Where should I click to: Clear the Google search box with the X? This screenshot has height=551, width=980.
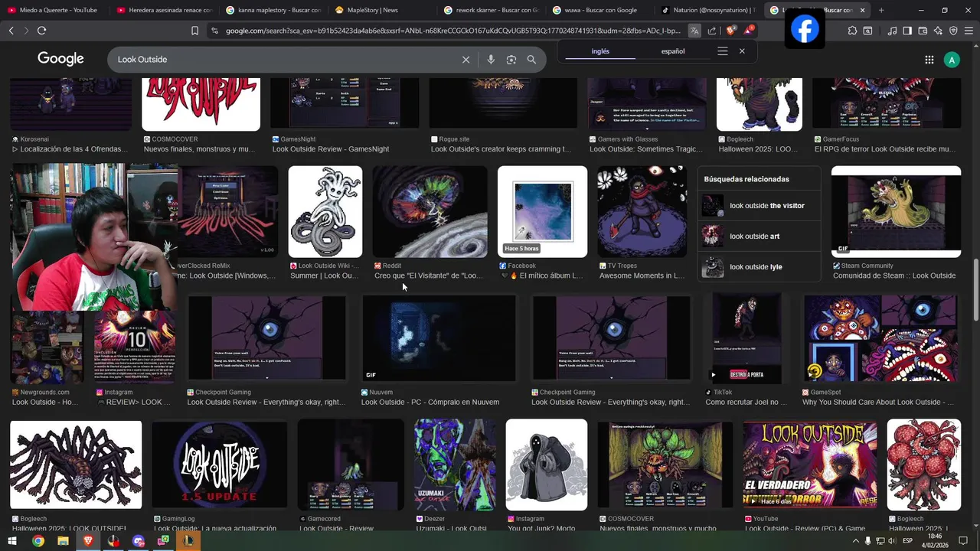[x=465, y=59]
